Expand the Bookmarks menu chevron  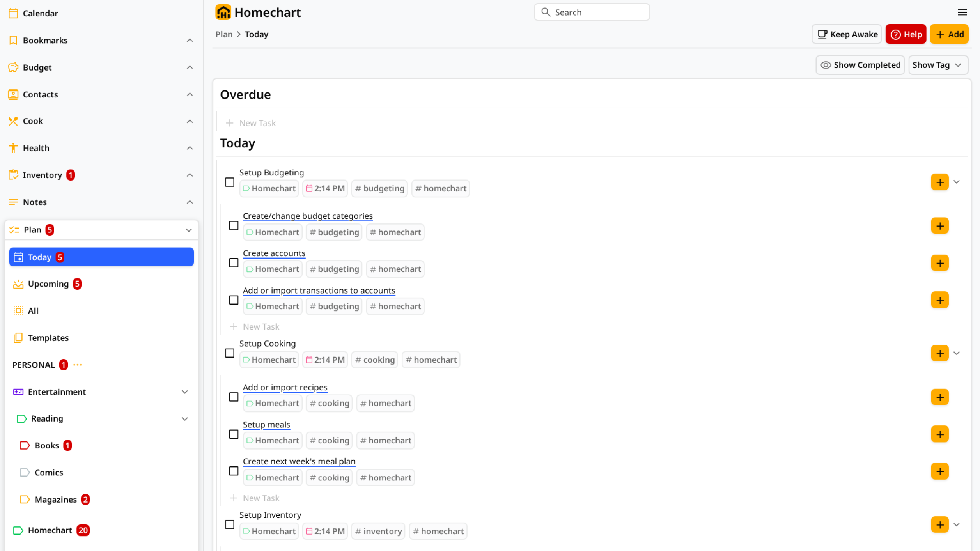pyautogui.click(x=190, y=40)
